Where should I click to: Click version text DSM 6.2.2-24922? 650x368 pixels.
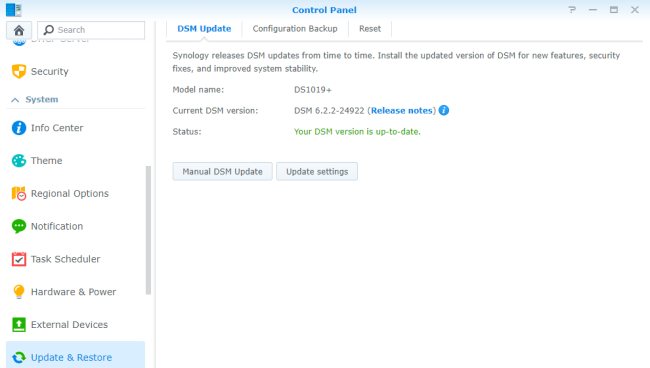click(329, 111)
